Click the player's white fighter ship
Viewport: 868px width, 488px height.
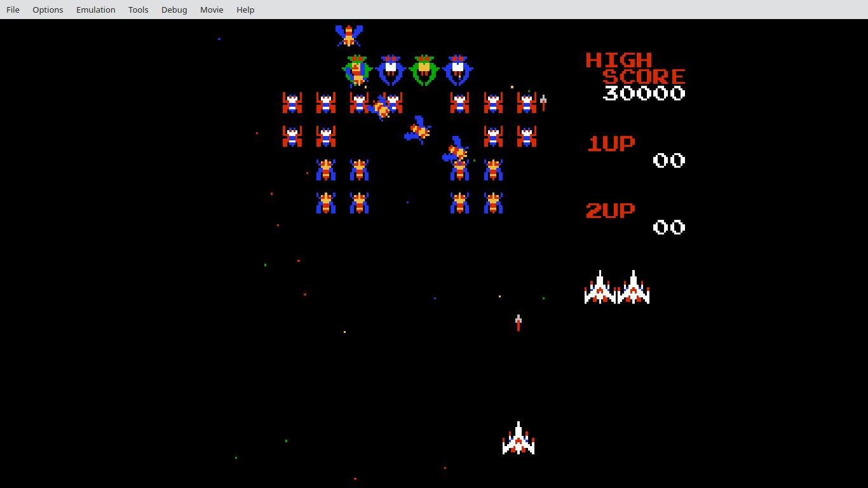(x=519, y=438)
